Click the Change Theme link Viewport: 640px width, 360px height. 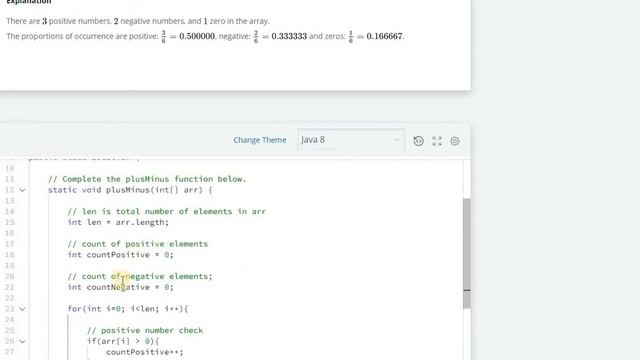(260, 140)
